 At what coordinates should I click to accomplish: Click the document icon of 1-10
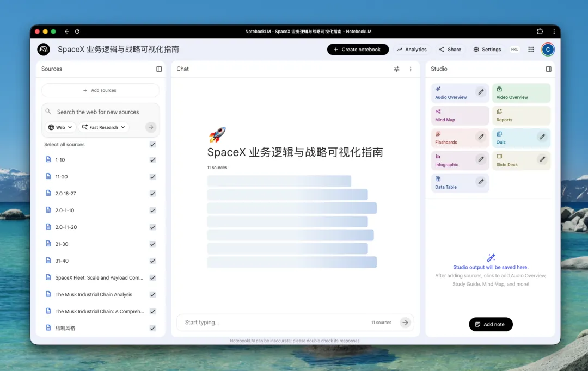coord(48,159)
